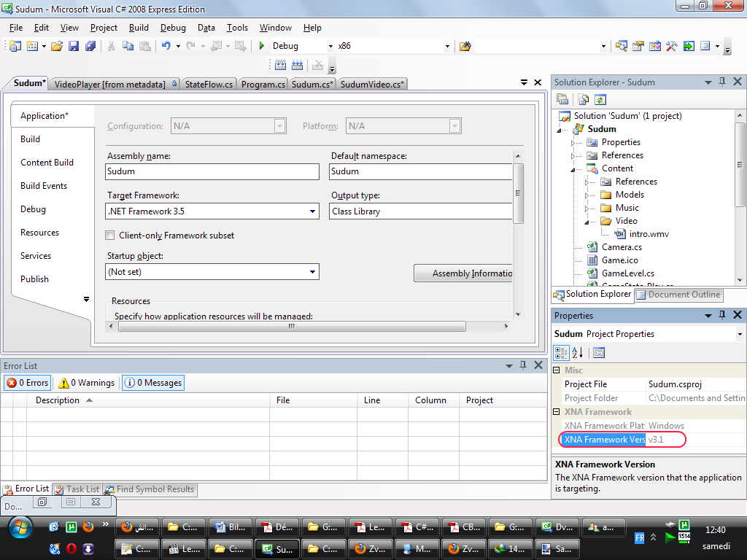Switch Properties grid to Alphabetical view
The width and height of the screenshot is (747, 560).
coord(578,353)
